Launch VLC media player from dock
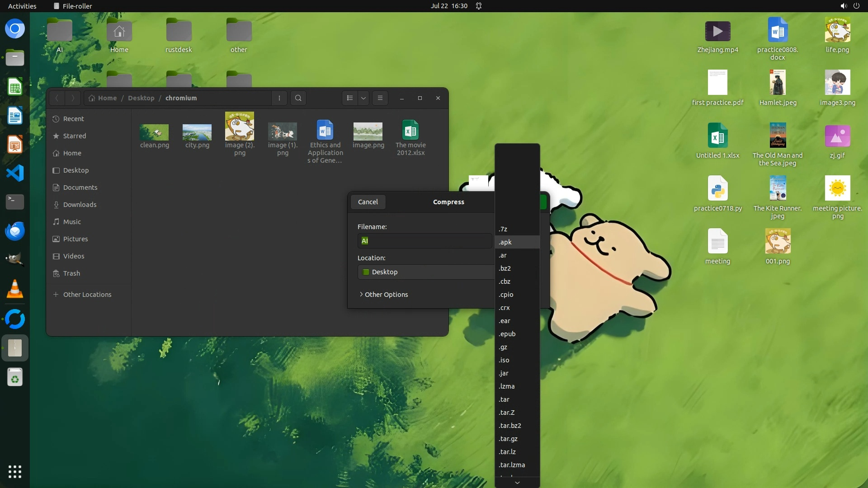 click(x=15, y=289)
